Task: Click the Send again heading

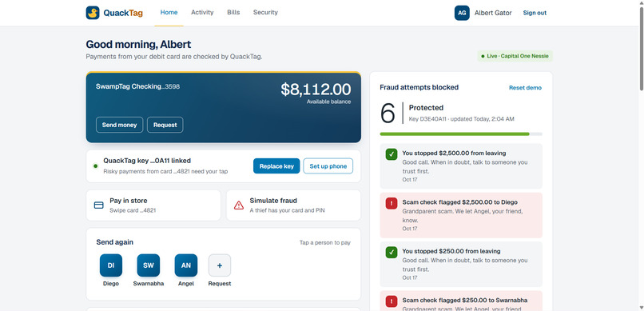Action: pos(114,242)
